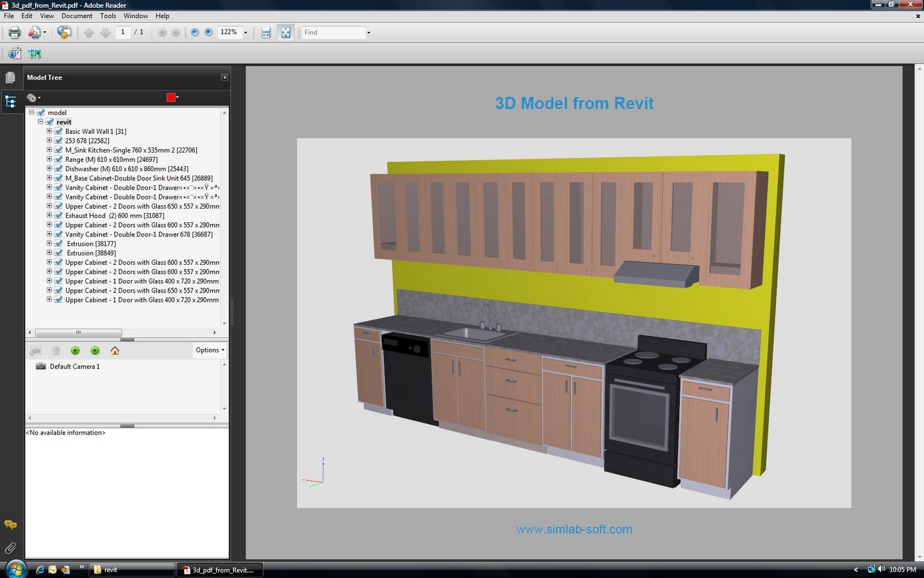
Task: Zoom out with the minus icon
Action: [195, 32]
